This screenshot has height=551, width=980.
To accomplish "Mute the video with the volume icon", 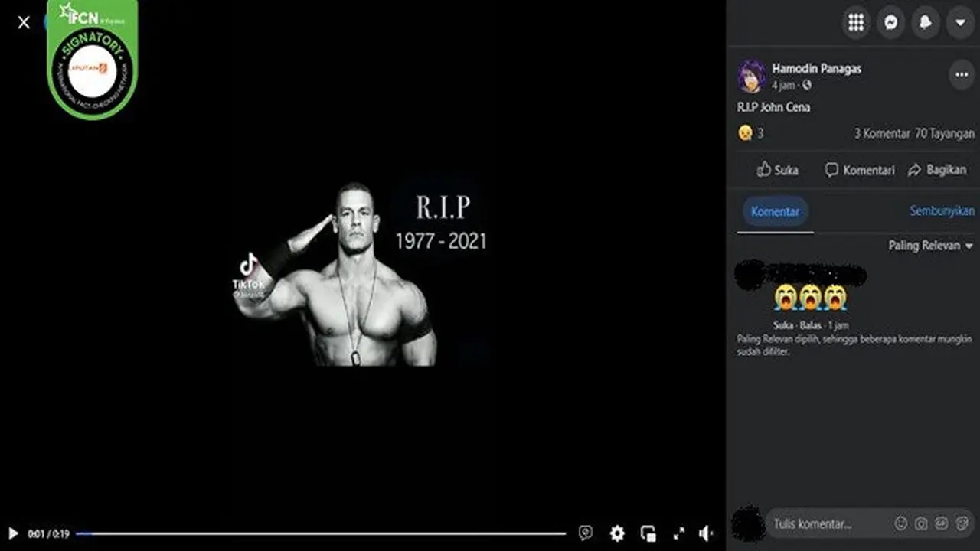I will (705, 533).
